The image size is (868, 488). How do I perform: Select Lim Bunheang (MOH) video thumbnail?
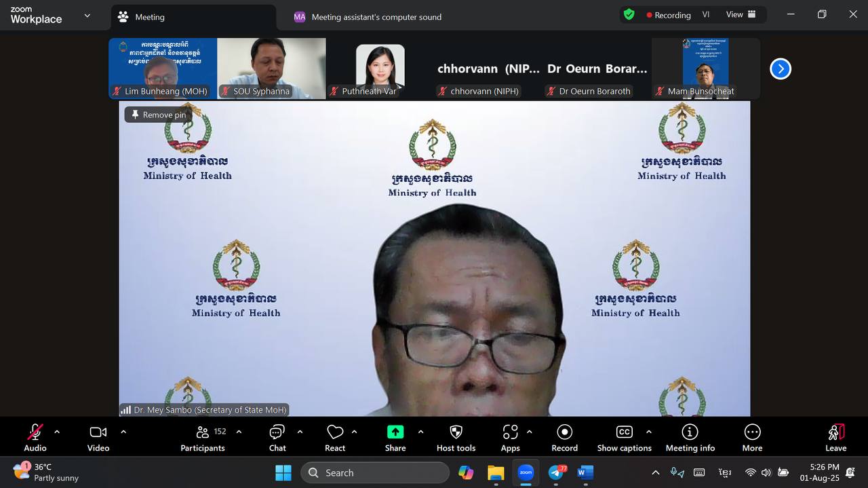(163, 69)
